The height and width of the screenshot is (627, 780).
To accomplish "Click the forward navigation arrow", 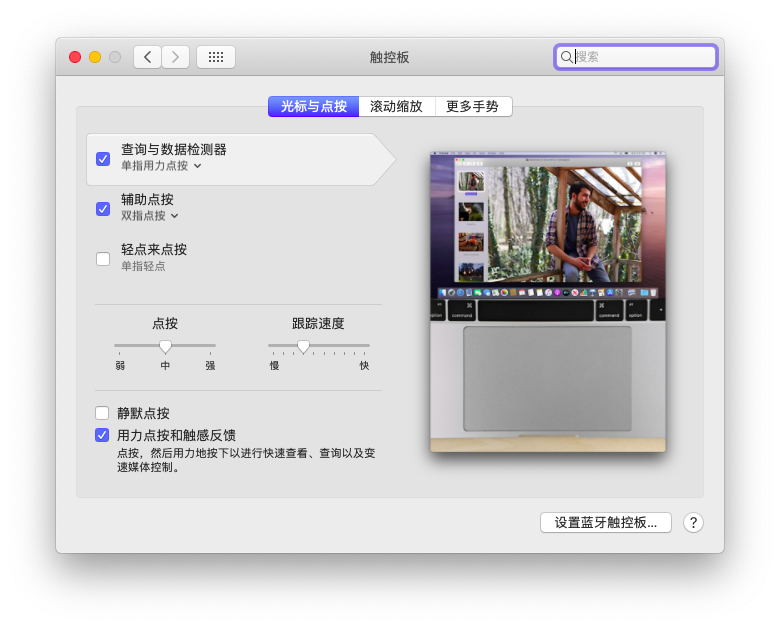I will coord(176,57).
